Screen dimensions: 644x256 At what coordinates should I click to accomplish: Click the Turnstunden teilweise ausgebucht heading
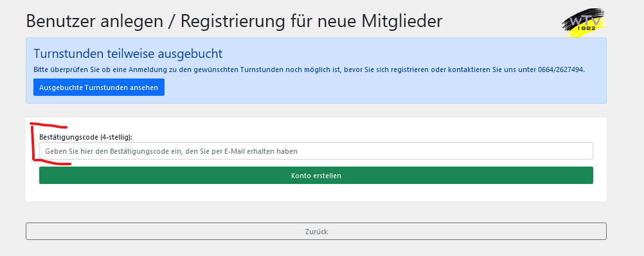coord(128,53)
